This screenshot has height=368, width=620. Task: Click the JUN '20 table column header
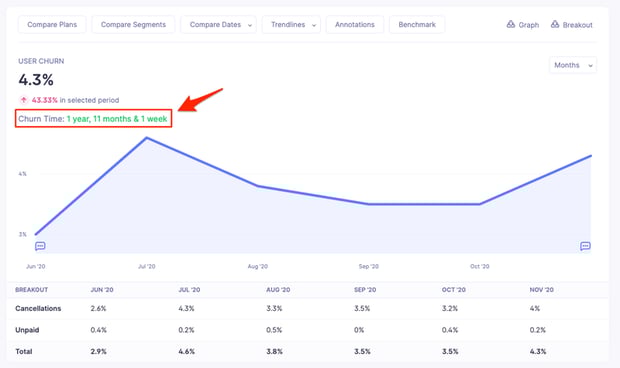(x=102, y=290)
